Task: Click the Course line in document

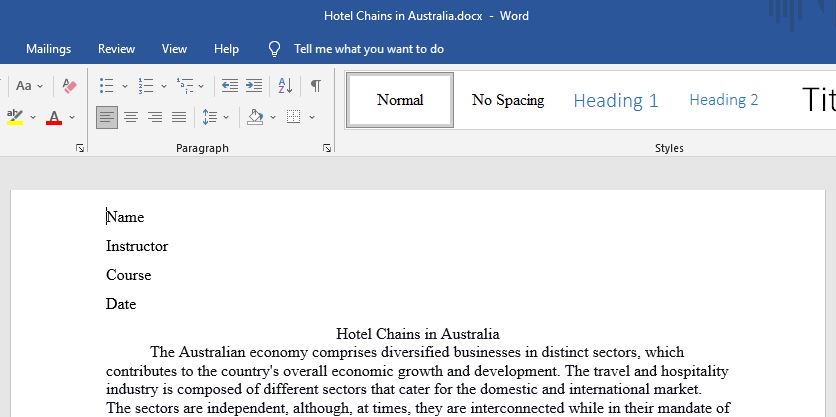Action: (128, 275)
